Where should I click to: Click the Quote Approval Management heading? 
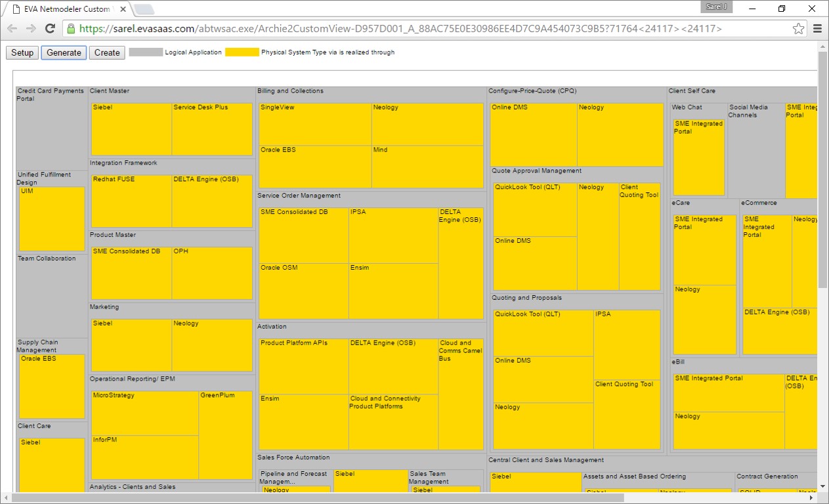[537, 171]
